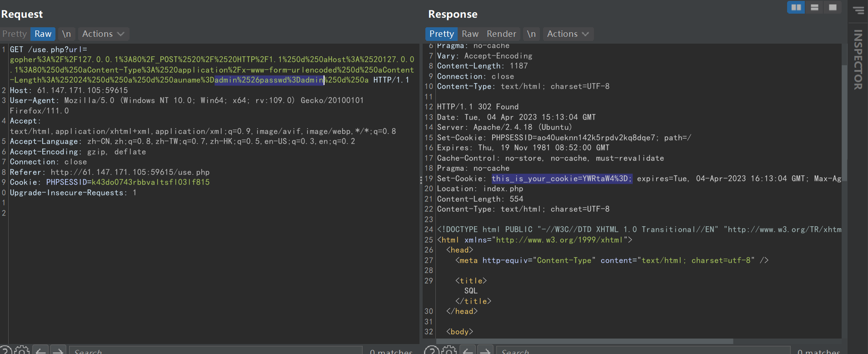Click the Host header line in Request
Viewport: 868px width, 354px height.
pos(69,90)
